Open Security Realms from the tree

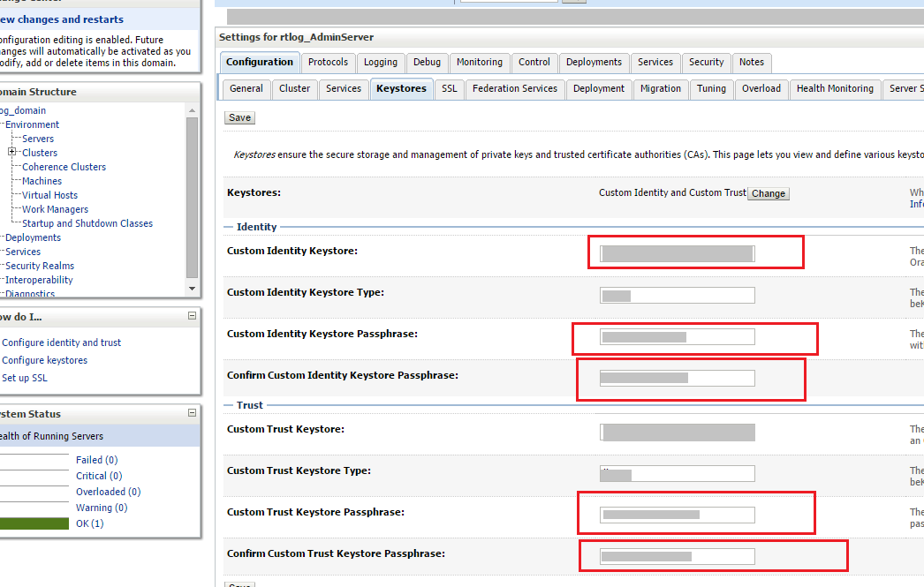39,265
